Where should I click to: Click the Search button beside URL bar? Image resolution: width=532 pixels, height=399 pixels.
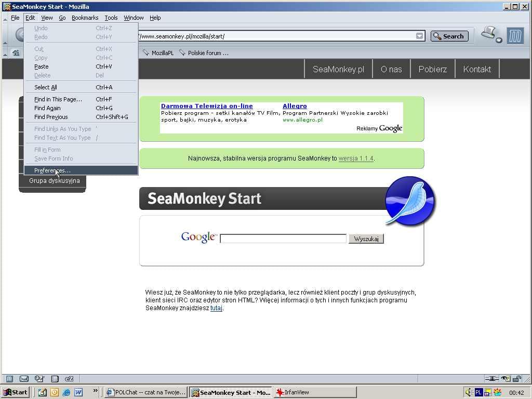point(449,36)
